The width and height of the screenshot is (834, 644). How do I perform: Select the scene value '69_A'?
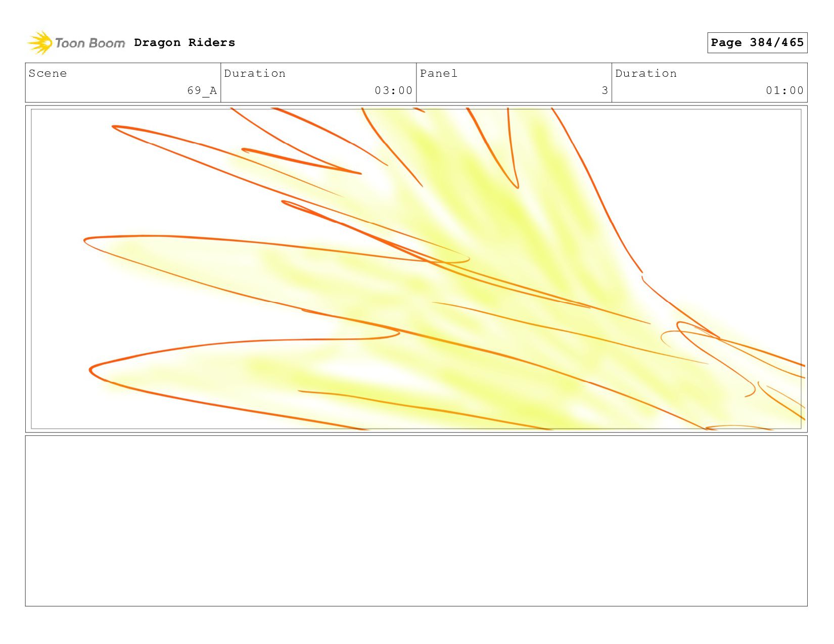tap(202, 90)
